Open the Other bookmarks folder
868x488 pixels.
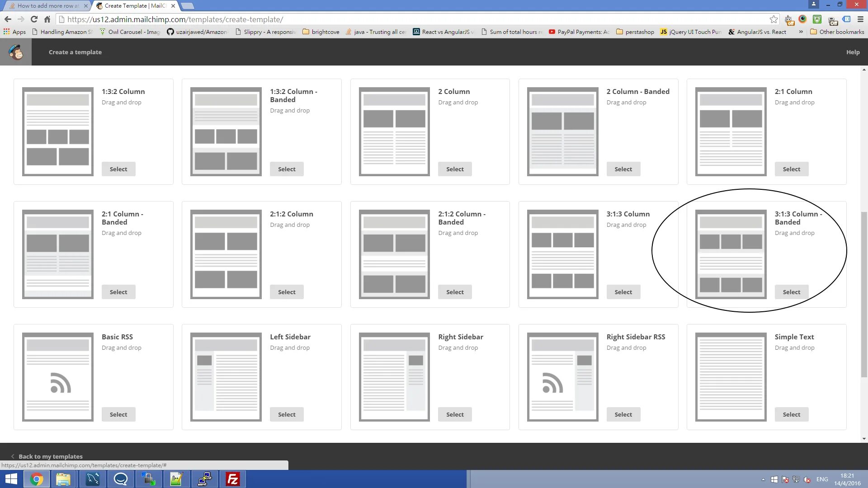(x=837, y=32)
